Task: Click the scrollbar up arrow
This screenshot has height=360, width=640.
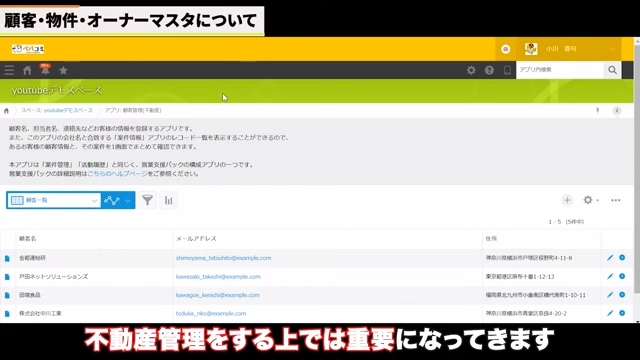Action: [637, 40]
